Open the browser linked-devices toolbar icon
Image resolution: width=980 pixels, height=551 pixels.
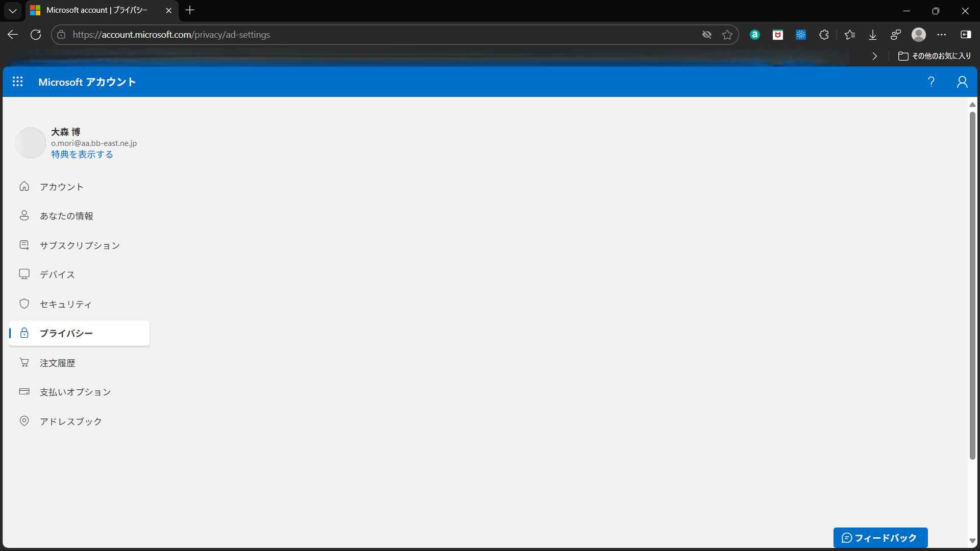tap(896, 35)
